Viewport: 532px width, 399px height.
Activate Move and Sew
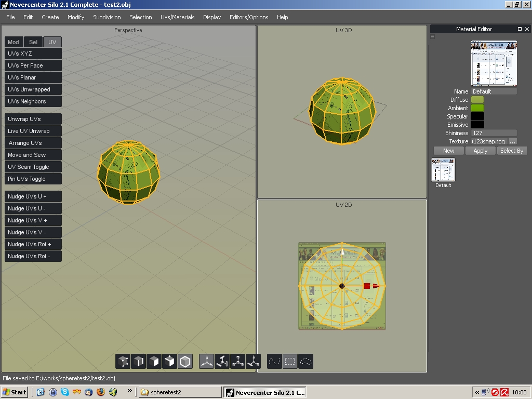33,155
